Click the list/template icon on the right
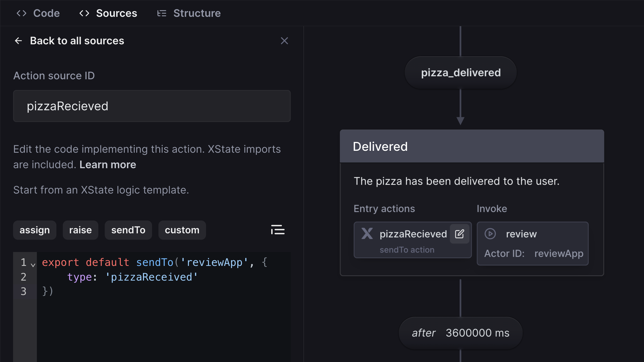 [277, 229]
